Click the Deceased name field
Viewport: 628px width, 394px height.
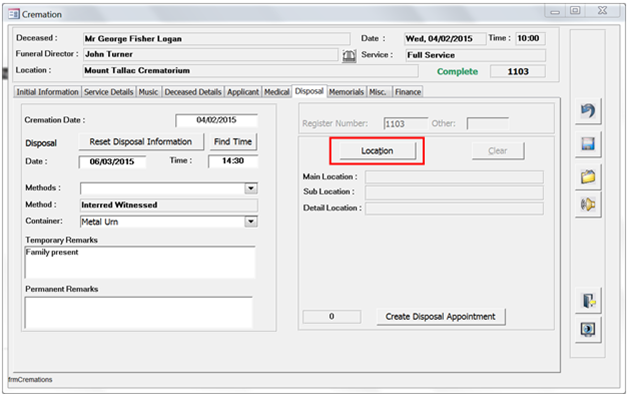pyautogui.click(x=216, y=39)
